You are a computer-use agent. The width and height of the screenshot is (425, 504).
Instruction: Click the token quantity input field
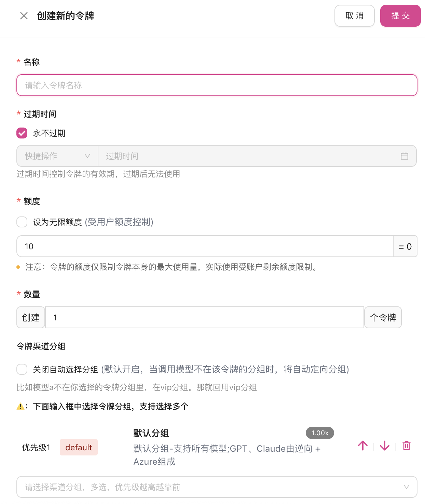[x=205, y=317]
